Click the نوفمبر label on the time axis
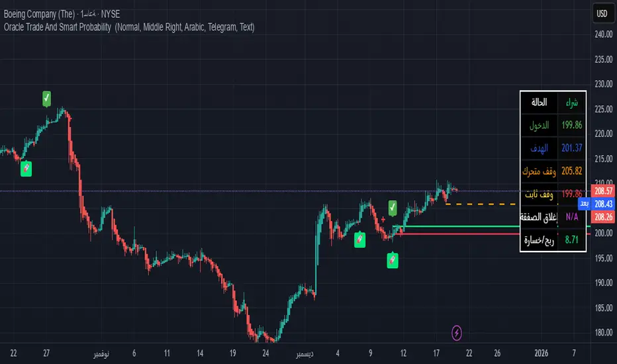The image size is (617, 364). tap(101, 353)
